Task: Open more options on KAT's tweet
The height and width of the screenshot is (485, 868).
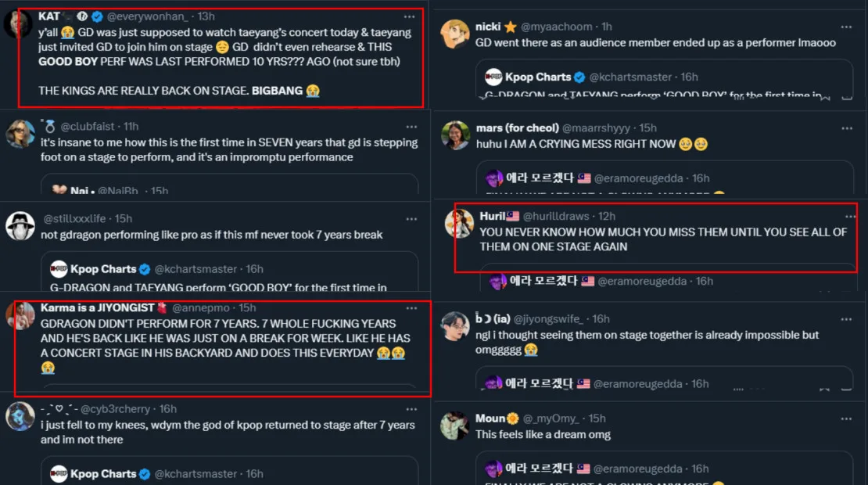Action: (409, 16)
